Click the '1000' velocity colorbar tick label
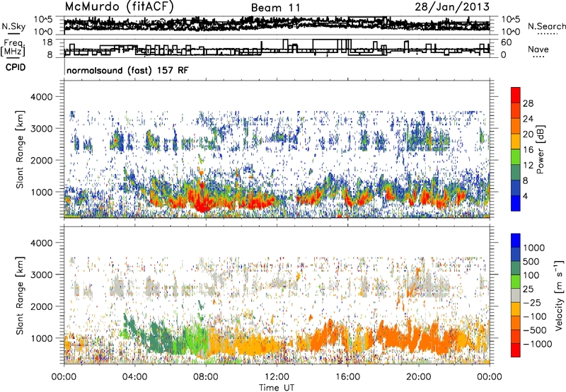Viewport: 566px width, 392px height. pyautogui.click(x=534, y=248)
